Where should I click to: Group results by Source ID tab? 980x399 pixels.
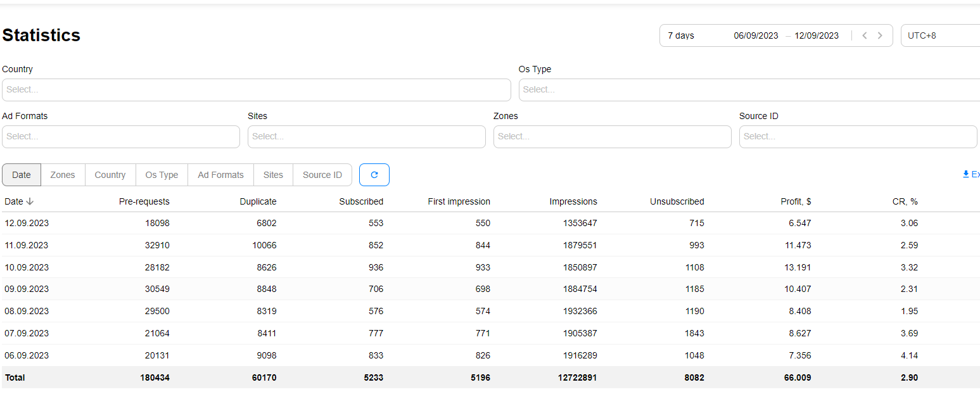click(322, 175)
